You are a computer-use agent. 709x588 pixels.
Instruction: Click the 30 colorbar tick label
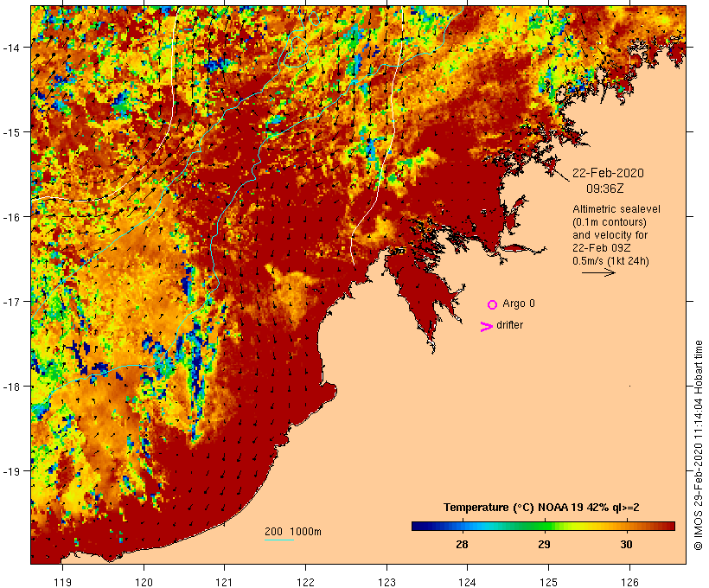point(626,544)
